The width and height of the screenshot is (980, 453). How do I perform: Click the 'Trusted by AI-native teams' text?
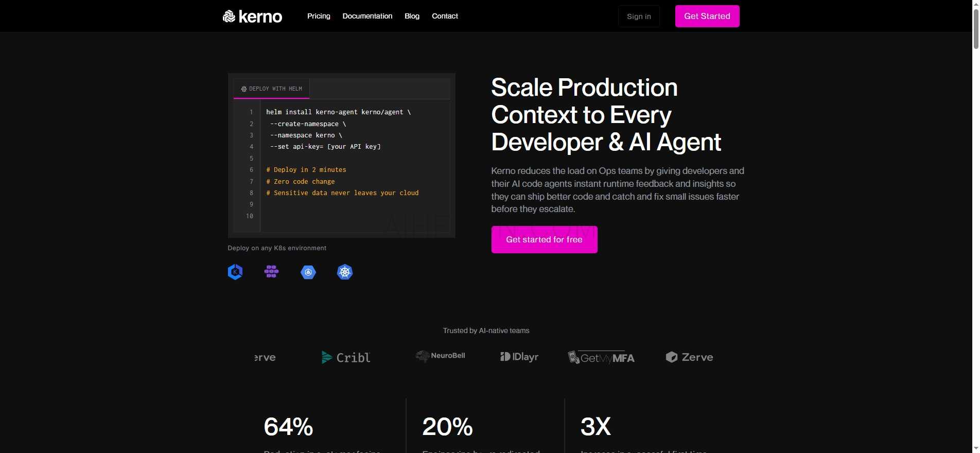[486, 330]
